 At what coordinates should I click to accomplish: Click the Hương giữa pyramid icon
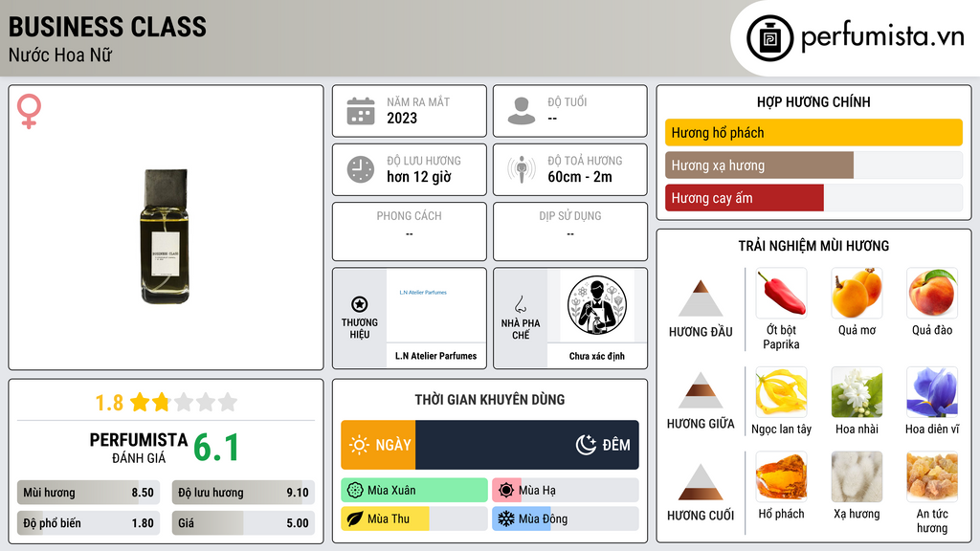click(701, 390)
